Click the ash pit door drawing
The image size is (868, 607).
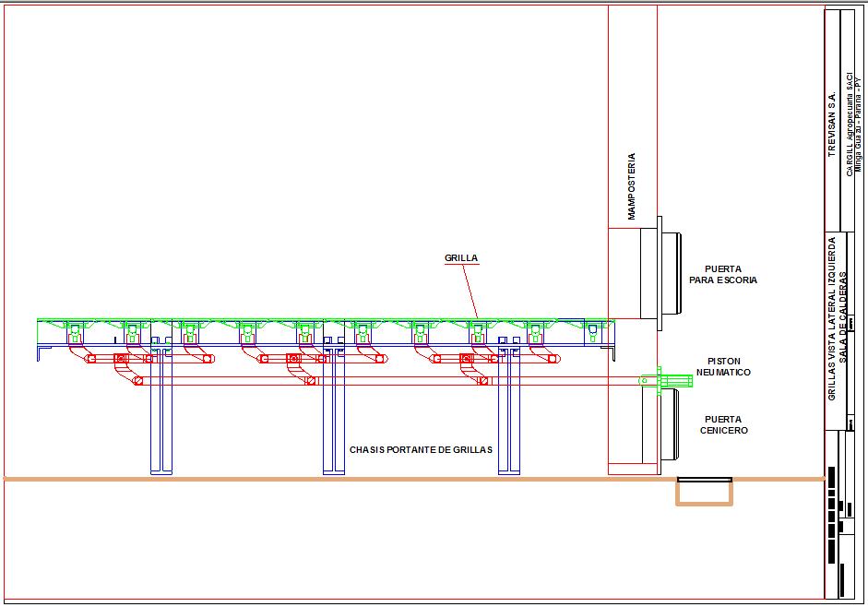661,425
